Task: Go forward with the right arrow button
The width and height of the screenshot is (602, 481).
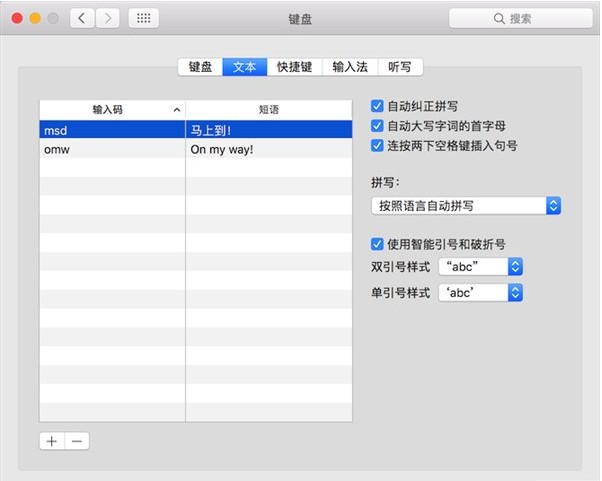Action: 107,18
